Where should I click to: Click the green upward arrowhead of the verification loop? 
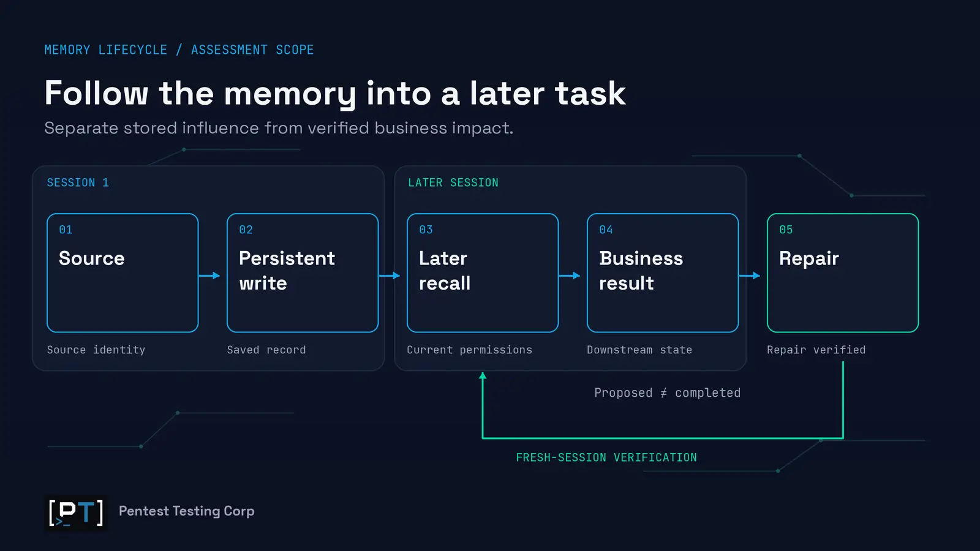(483, 376)
